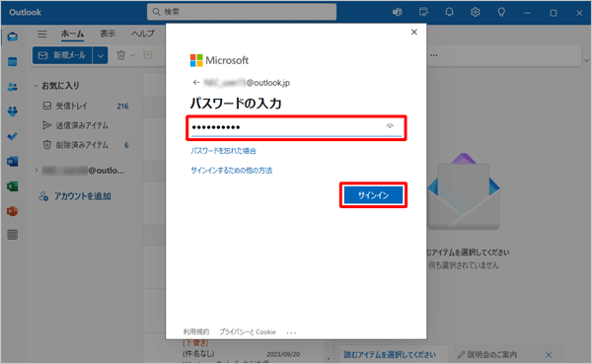Select the 説明会のご案内 tab
Viewport: 592px width, 364px height.
492,354
